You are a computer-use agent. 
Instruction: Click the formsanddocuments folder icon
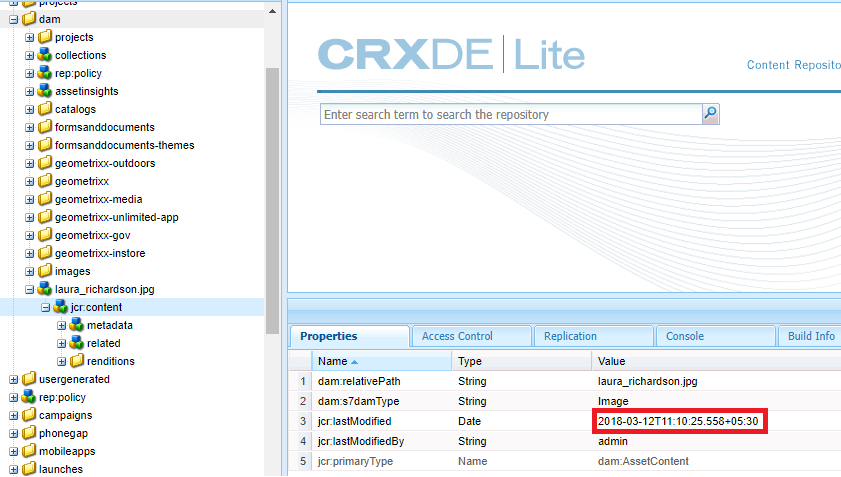tap(45, 127)
